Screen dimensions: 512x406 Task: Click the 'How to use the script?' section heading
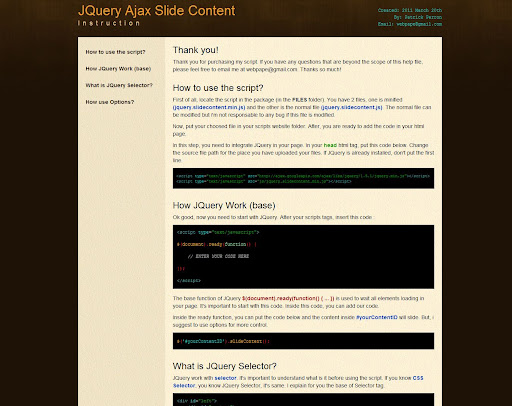tap(218, 88)
